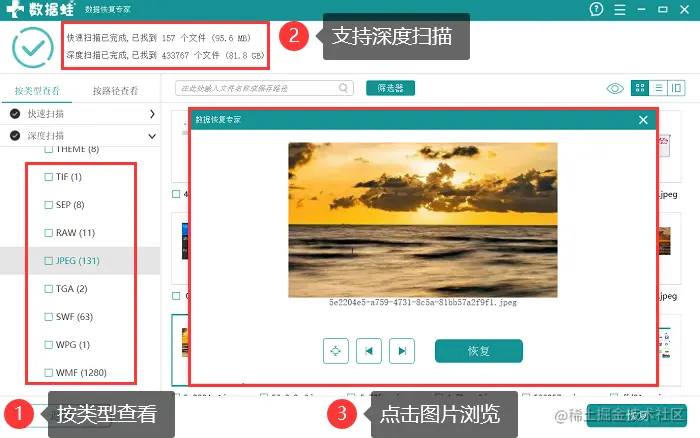This screenshot has height=438, width=700.
Task: Expand the 快速扫描 section arrow
Action: point(152,114)
